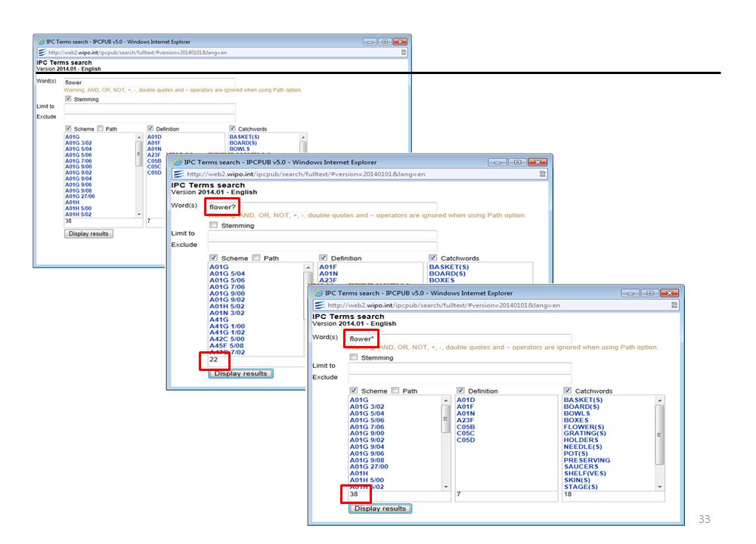Enable Stemming in the flower* window
756x544 pixels.
coord(354,357)
